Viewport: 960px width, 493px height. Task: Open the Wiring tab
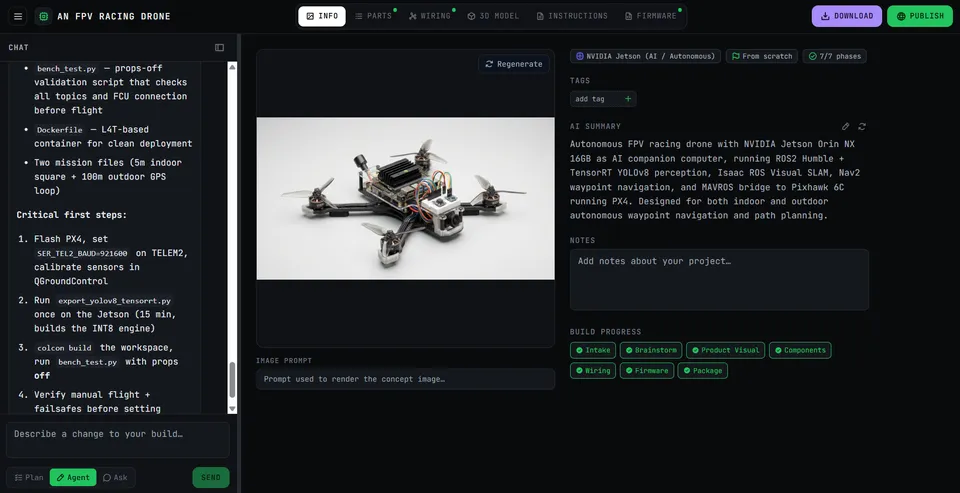coord(430,16)
